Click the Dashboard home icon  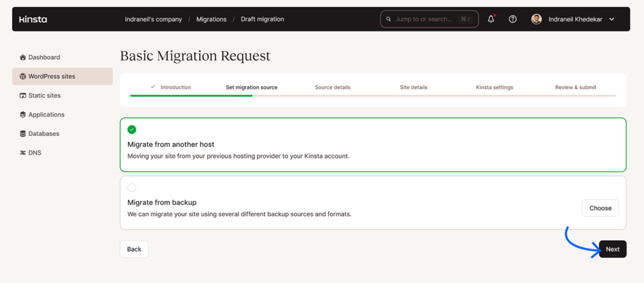[x=23, y=57]
